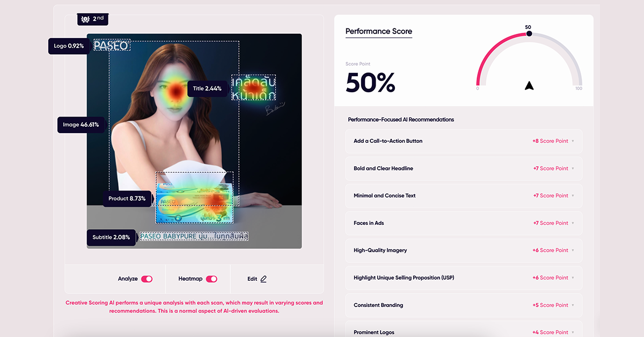This screenshot has height=337, width=644.
Task: Toggle the Analyze switch off
Action: coord(147,279)
